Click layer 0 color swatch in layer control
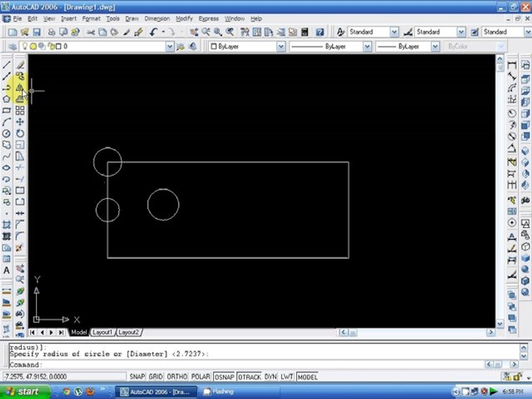Screen dimensions: 532x399 click(x=58, y=47)
